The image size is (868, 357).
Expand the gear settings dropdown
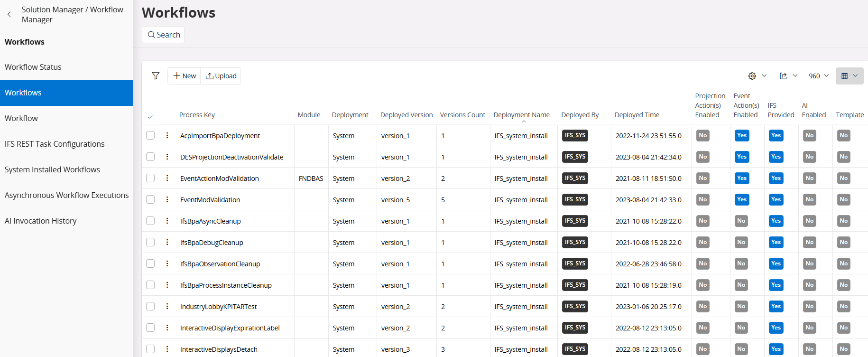[x=757, y=76]
